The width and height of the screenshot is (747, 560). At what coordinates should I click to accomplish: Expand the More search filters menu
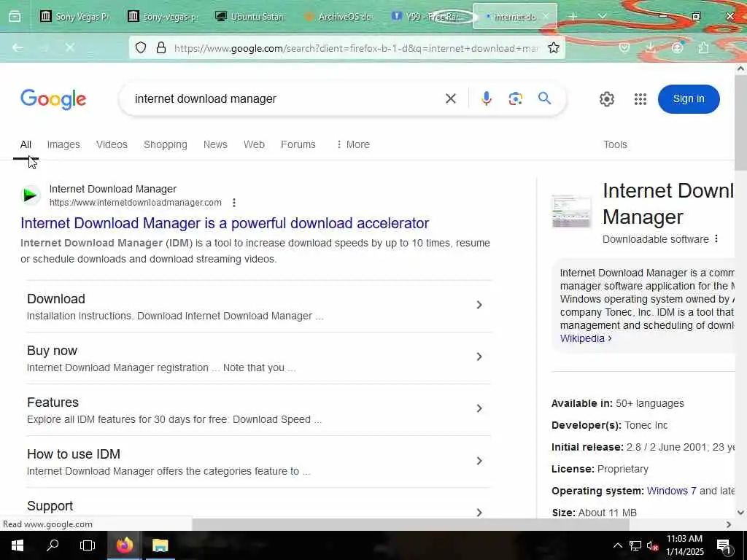click(352, 144)
